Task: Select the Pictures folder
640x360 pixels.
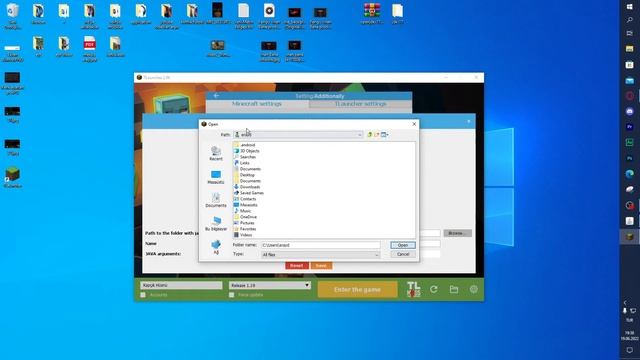Action: 244,223
